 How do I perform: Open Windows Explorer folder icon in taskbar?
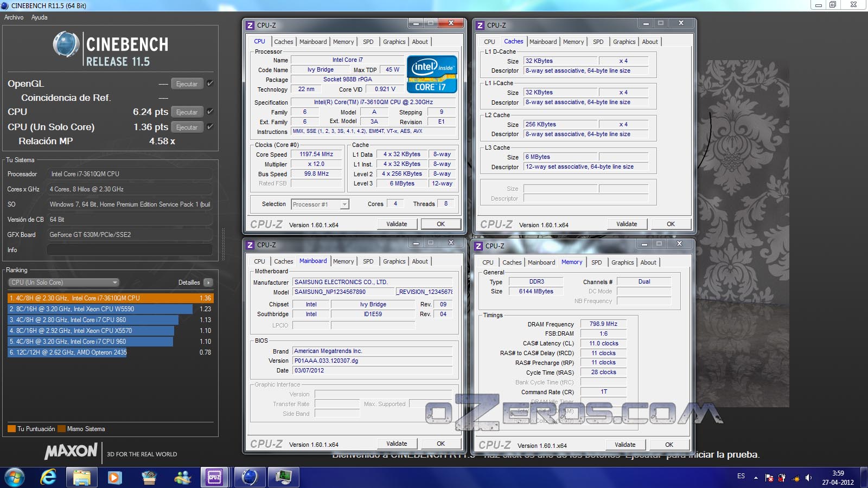tap(82, 477)
